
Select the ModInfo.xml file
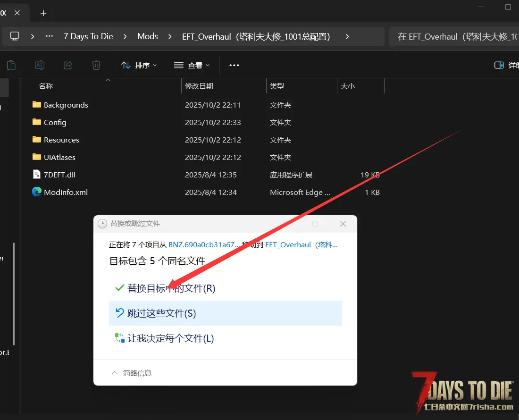point(66,192)
